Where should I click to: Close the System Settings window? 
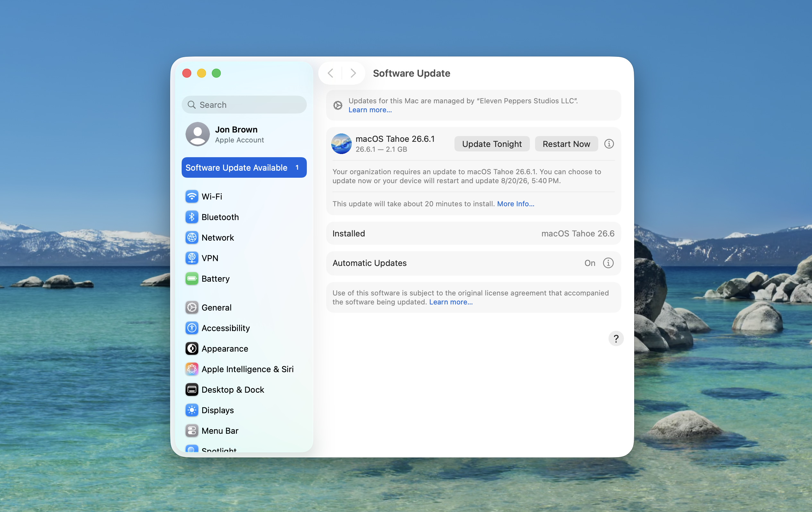pyautogui.click(x=187, y=73)
